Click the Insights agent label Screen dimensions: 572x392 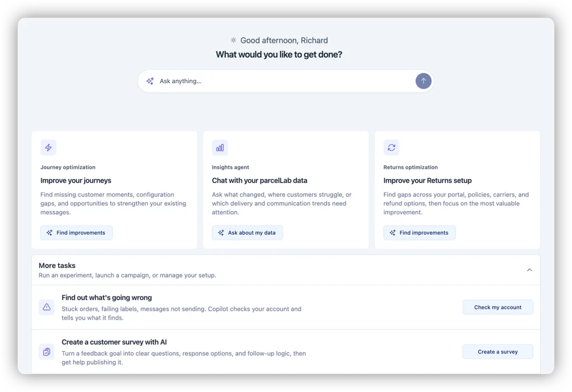(231, 168)
